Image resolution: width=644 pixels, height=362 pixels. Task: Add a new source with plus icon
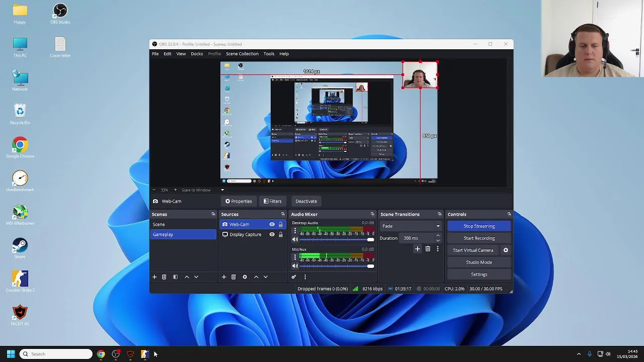click(224, 277)
